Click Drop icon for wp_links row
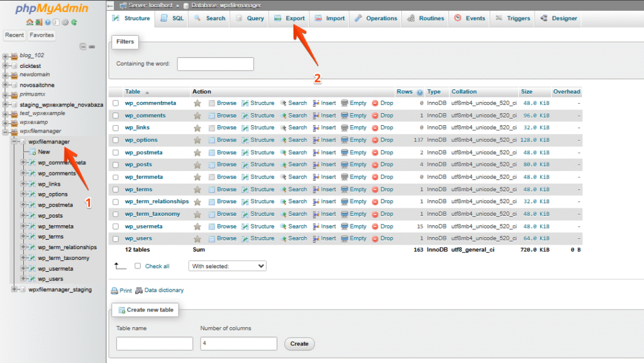 375,128
